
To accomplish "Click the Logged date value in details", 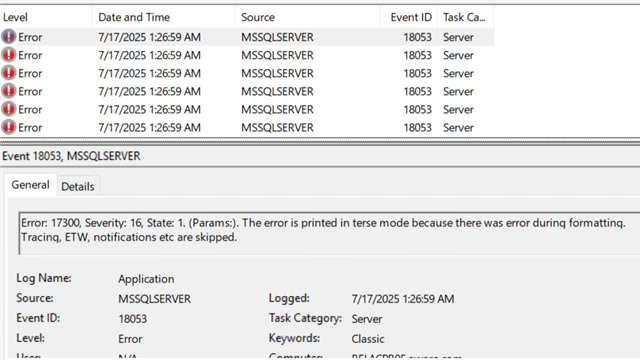I will (x=403, y=299).
